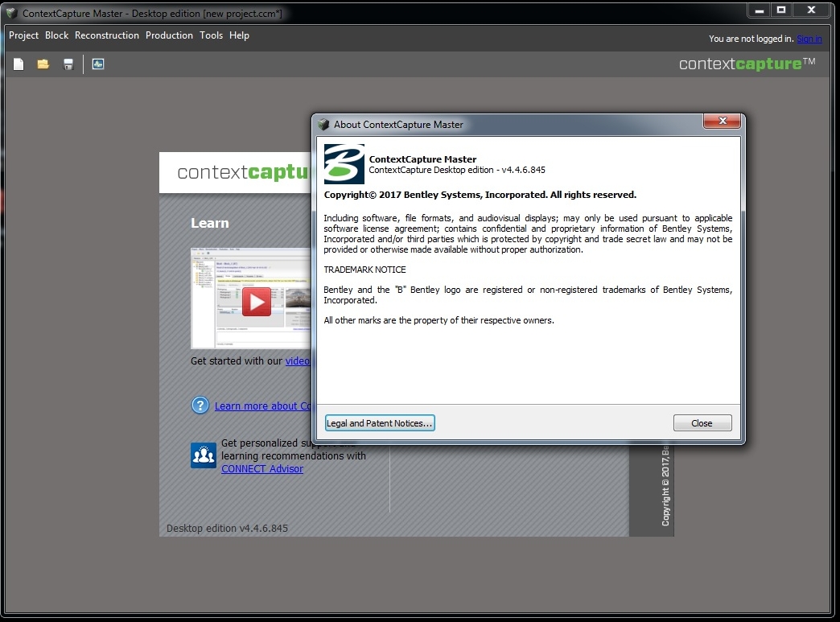The width and height of the screenshot is (840, 622).
Task: Open the Production menu
Action: pos(169,35)
